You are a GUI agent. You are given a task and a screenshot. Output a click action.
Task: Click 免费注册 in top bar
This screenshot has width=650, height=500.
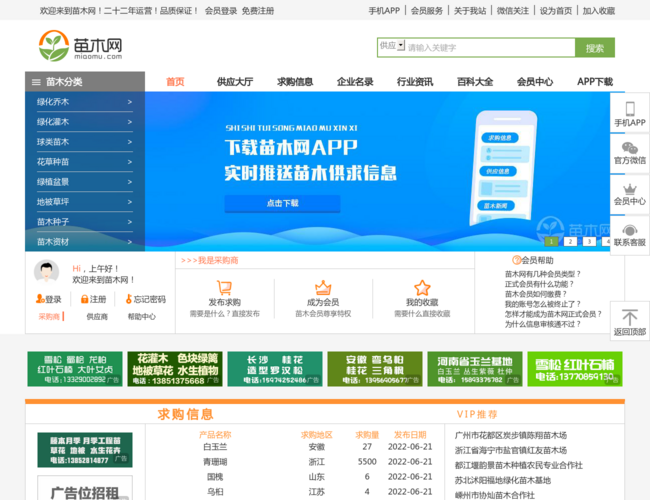(258, 11)
